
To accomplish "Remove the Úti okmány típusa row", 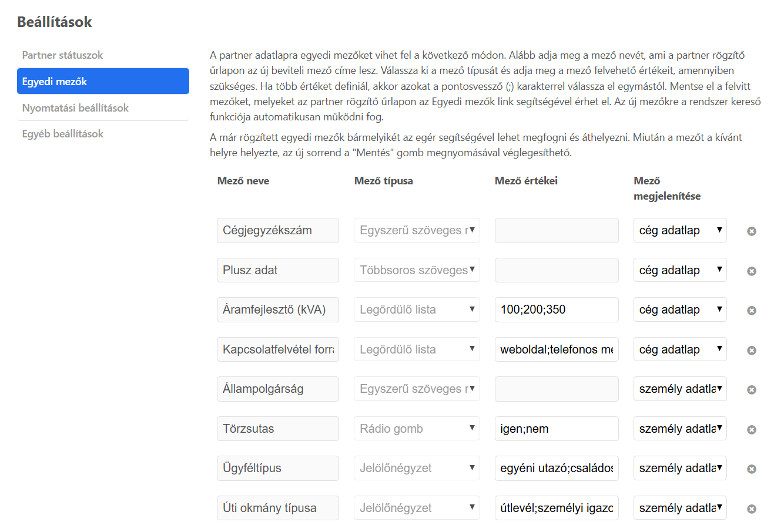I will [751, 509].
